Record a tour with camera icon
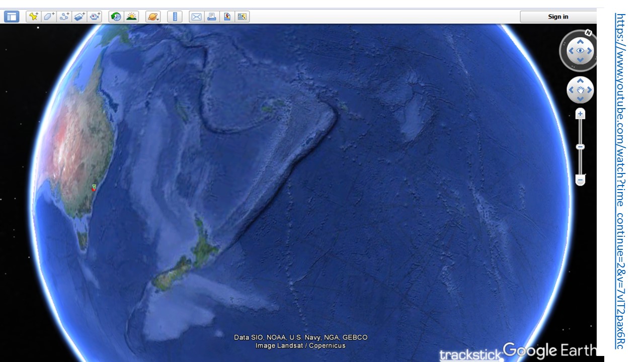Screen dimensions: 644x362 (95, 17)
